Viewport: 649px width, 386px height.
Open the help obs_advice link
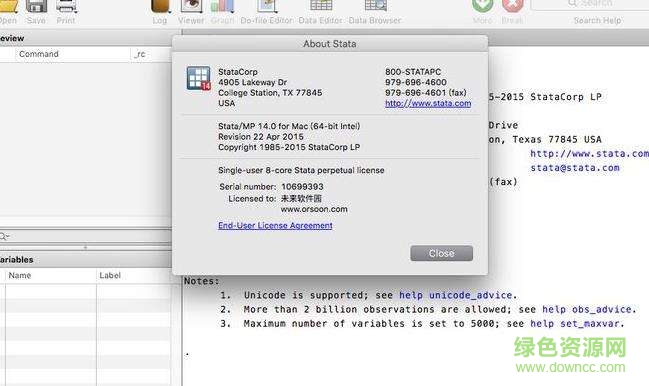(x=587, y=309)
